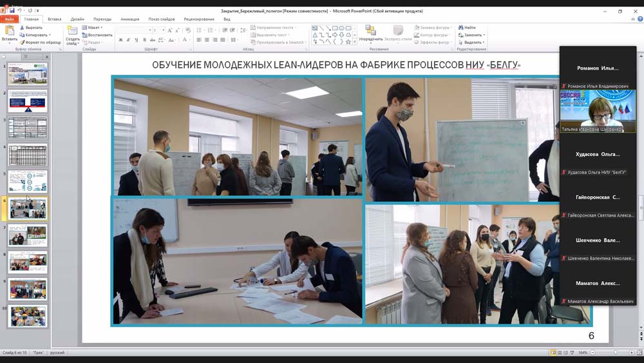The image size is (644, 363).
Task: Click the PowerPoint Help question mark icon
Action: coord(639,19)
